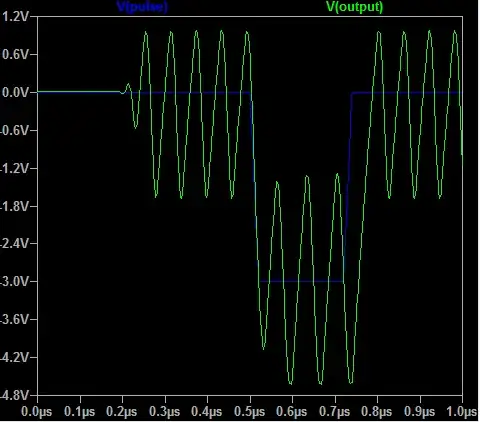Click the 0.6V vertical axis label
This screenshot has height=422, width=480.
15,55
